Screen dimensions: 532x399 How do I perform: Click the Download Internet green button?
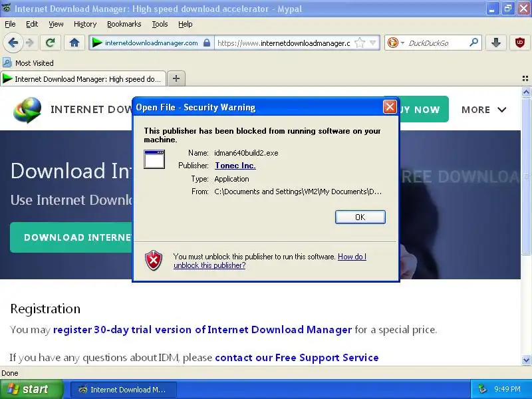pos(72,237)
